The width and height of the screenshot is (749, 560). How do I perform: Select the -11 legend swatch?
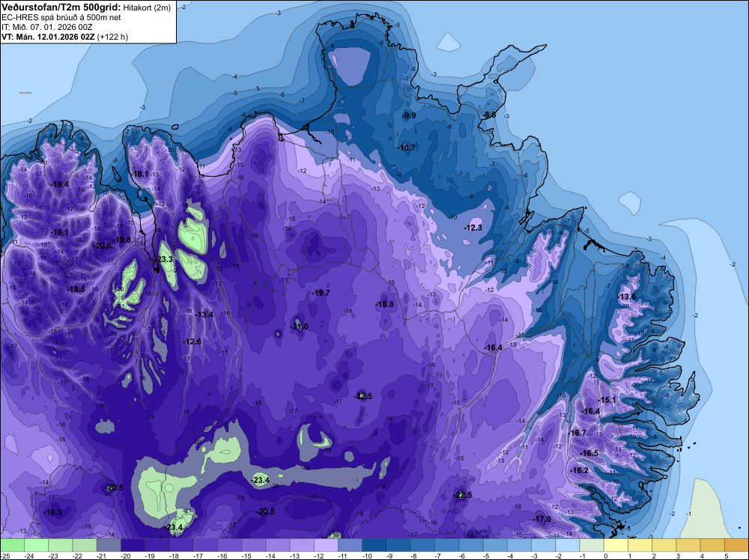(350, 545)
